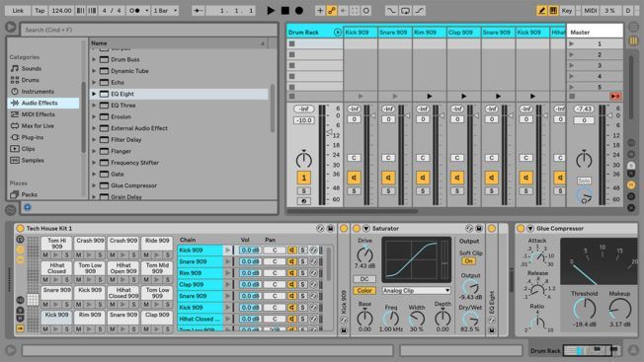Image resolution: width=644 pixels, height=362 pixels.
Task: Fold the Saturator device triangle
Action: (x=365, y=229)
